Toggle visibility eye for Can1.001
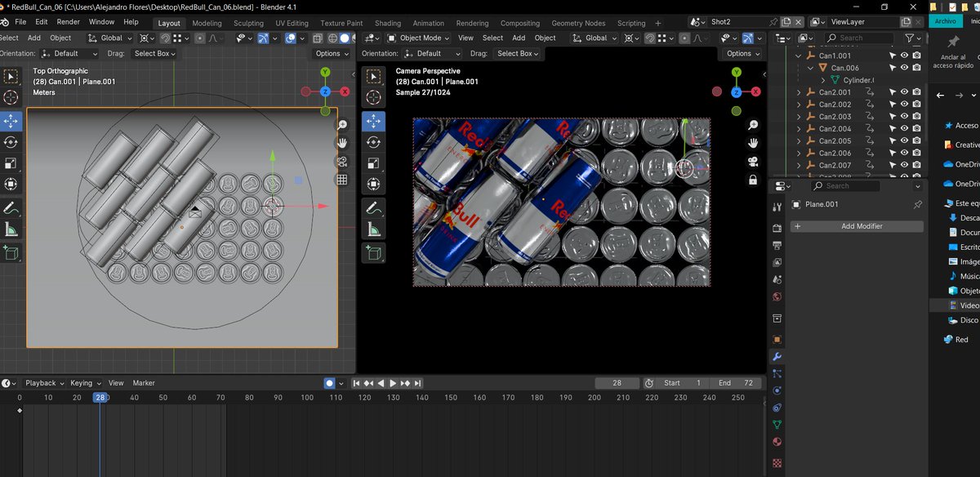The width and height of the screenshot is (980, 477). click(x=904, y=56)
